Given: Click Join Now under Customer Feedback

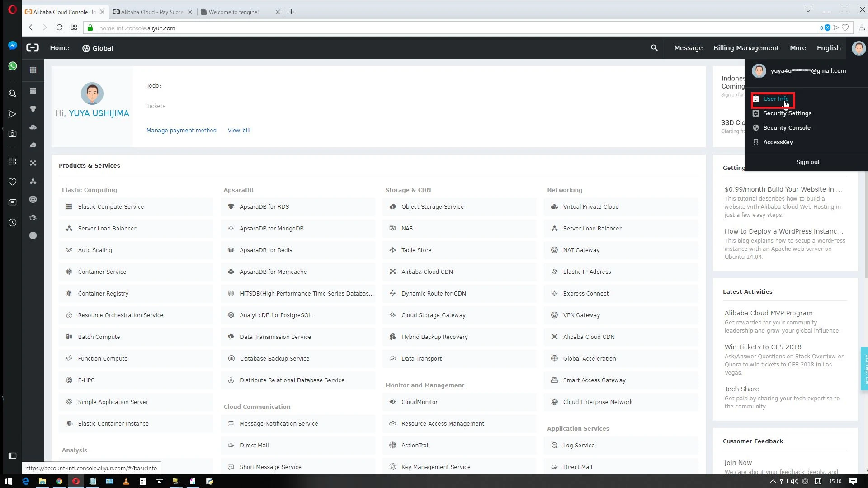Looking at the screenshot, I should click(738, 463).
